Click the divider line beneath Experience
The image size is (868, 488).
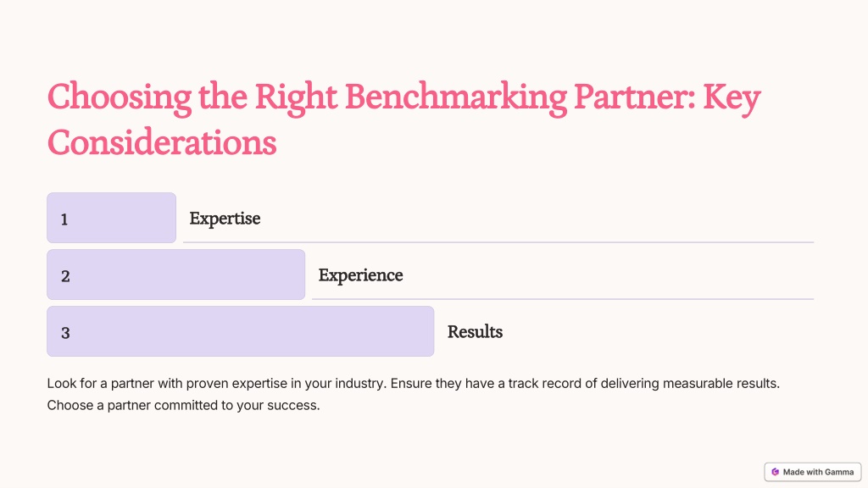pyautogui.click(x=563, y=299)
